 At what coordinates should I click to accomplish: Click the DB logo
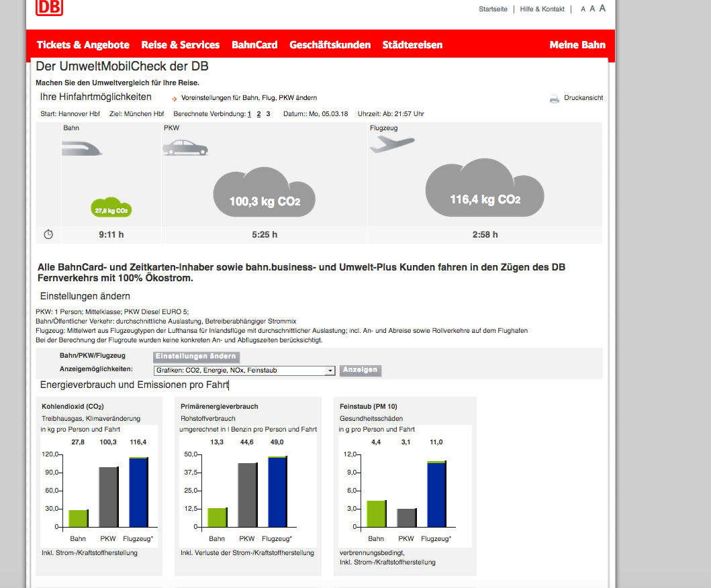pyautogui.click(x=50, y=7)
